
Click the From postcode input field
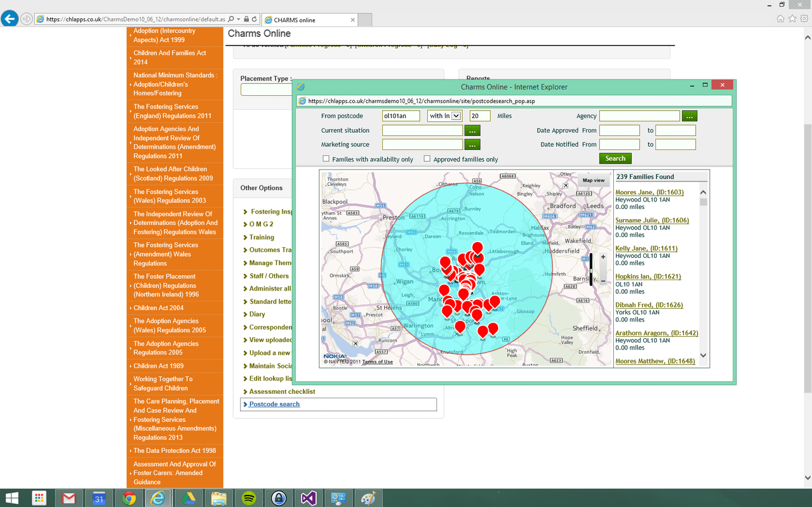pyautogui.click(x=401, y=116)
